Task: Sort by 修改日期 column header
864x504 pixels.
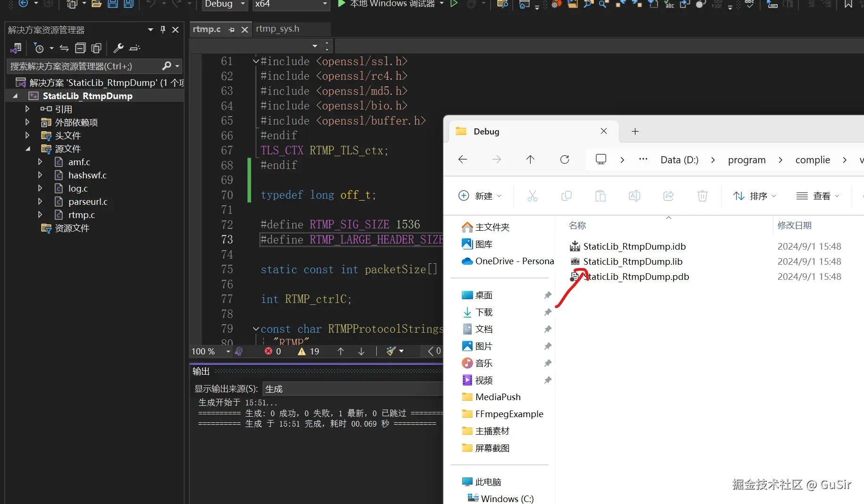Action: pyautogui.click(x=795, y=226)
